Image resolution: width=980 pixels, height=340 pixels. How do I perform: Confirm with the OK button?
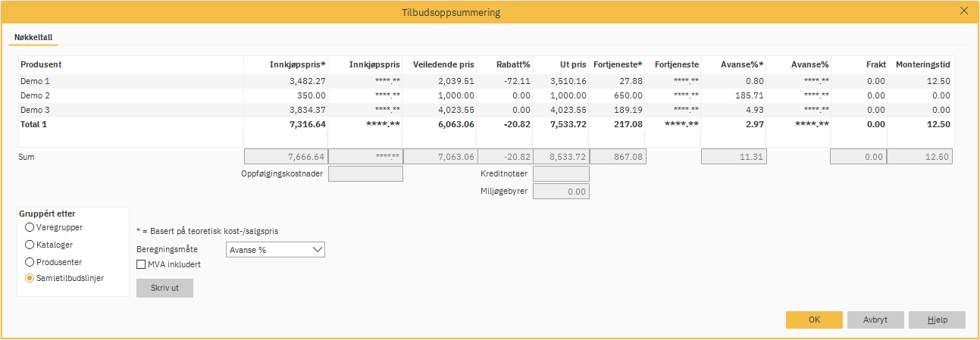tap(814, 320)
